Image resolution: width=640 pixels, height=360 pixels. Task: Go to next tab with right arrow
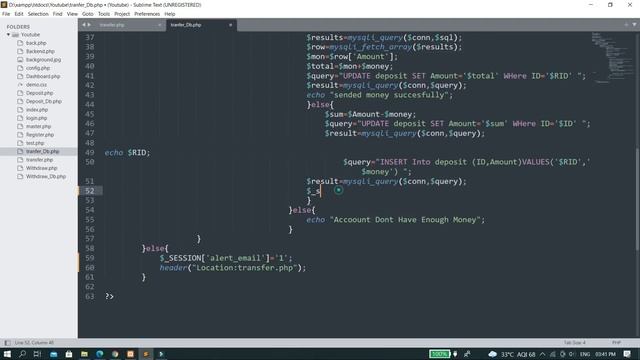point(89,25)
